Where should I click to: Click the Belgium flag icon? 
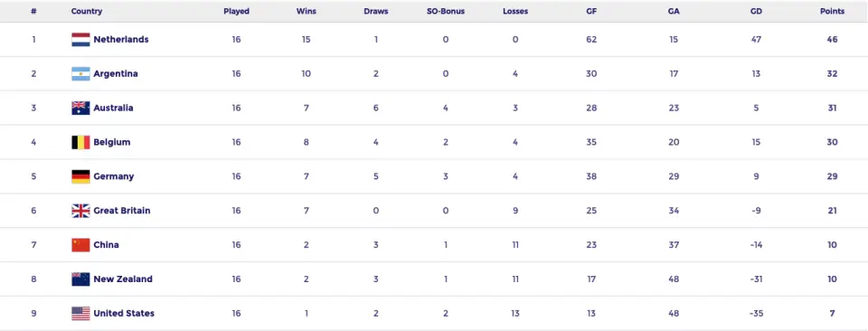pos(80,142)
